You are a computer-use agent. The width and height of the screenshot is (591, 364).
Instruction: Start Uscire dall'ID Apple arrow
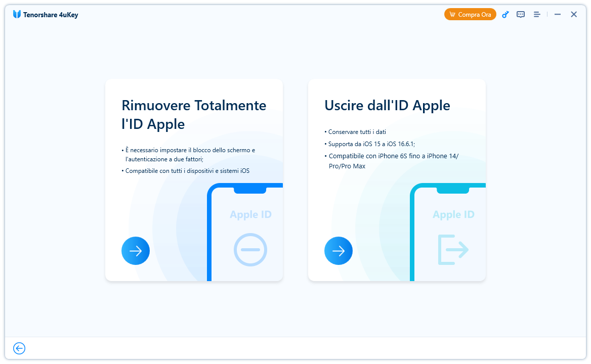click(339, 251)
